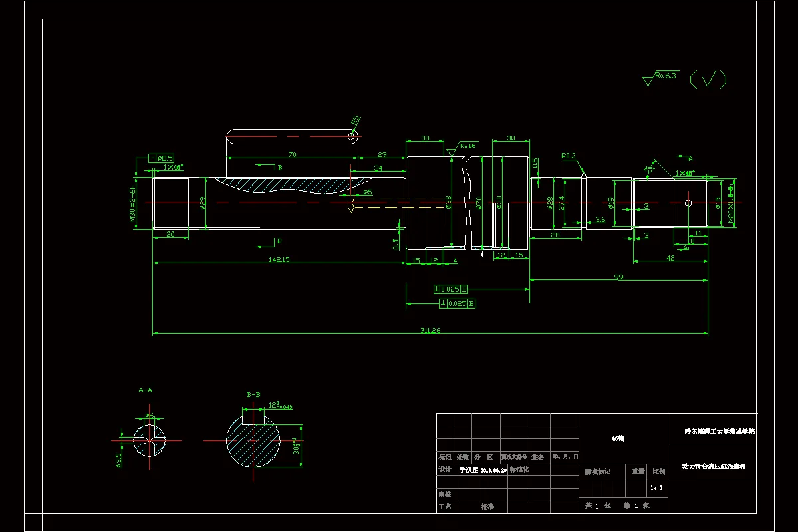The width and height of the screenshot is (798, 532).
Task: Select the part title text in title block
Action: (715, 467)
